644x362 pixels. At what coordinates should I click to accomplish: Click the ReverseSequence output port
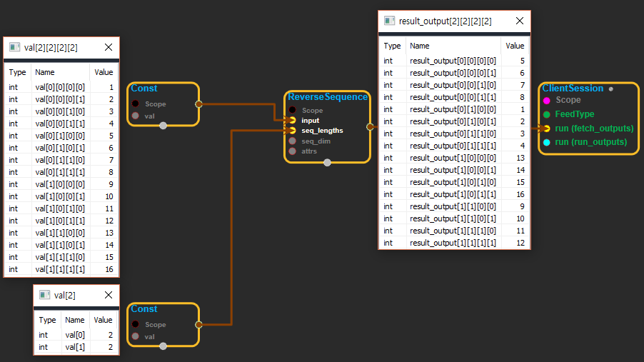[370, 127]
